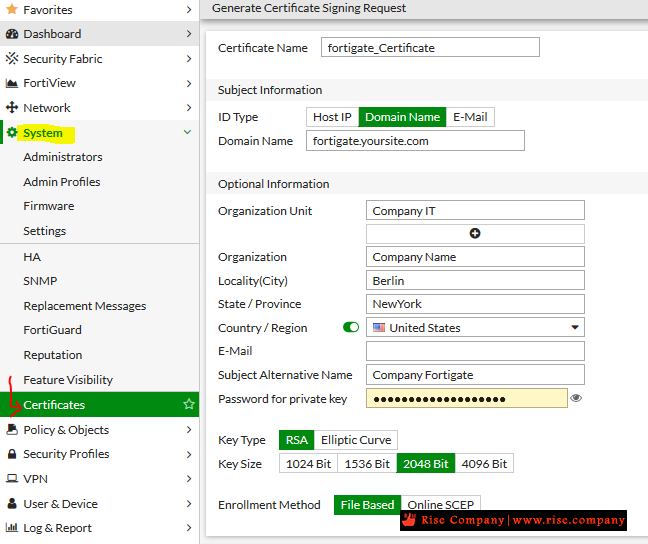Expand the Favorites menu chevron
The height and width of the screenshot is (544, 648).
[189, 10]
